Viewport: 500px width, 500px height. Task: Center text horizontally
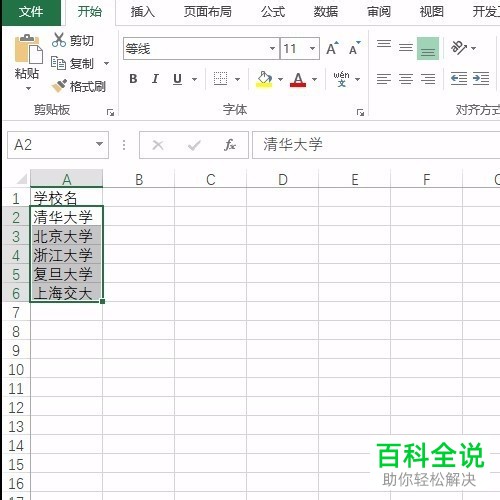tap(406, 79)
